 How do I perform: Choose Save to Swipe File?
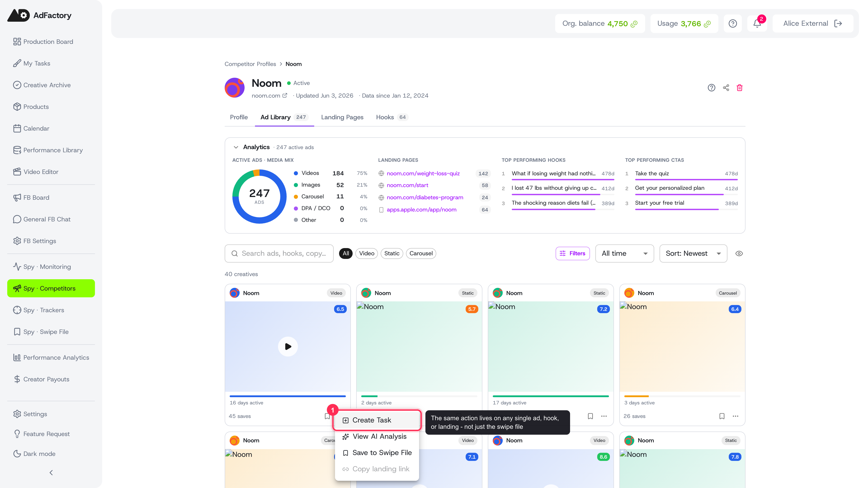[x=377, y=453]
